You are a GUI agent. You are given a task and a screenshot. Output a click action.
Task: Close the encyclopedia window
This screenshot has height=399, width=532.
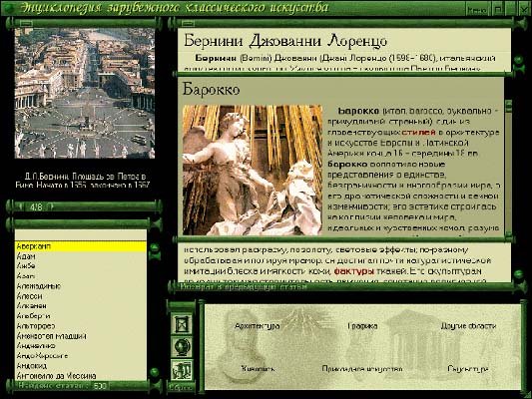(x=525, y=10)
